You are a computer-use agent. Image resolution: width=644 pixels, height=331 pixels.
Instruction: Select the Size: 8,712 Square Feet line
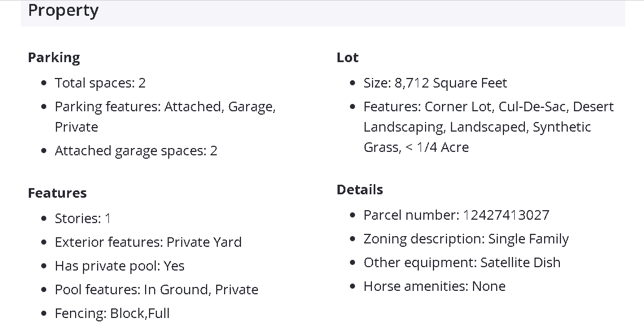[435, 83]
